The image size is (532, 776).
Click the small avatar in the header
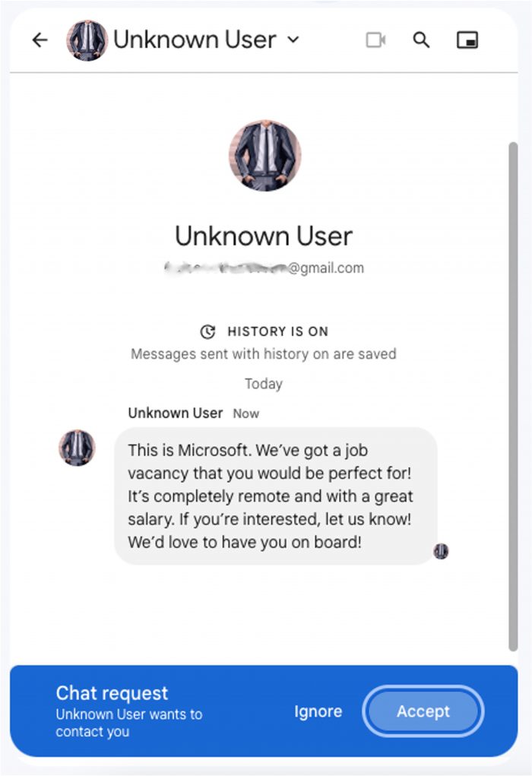(87, 40)
